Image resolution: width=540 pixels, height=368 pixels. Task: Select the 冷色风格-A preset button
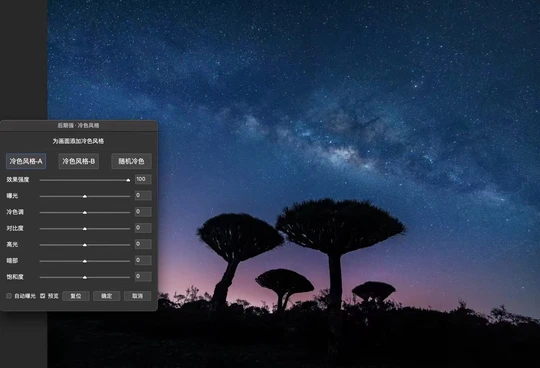(26, 161)
